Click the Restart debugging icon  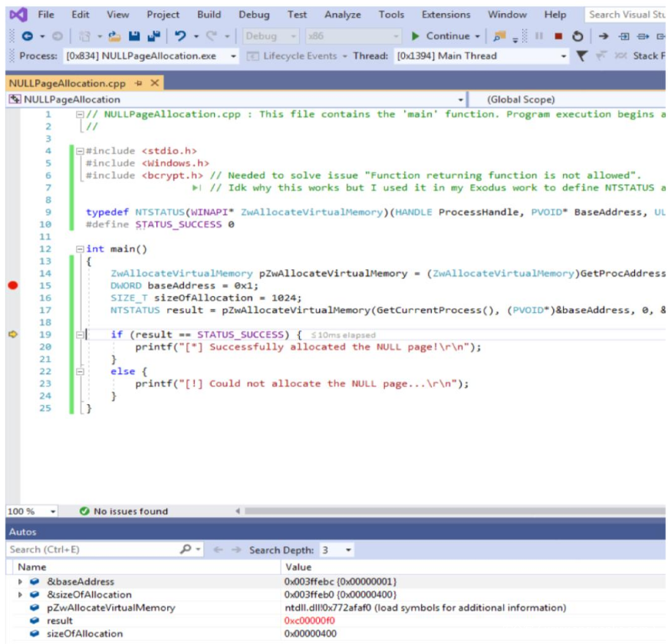pos(577,36)
